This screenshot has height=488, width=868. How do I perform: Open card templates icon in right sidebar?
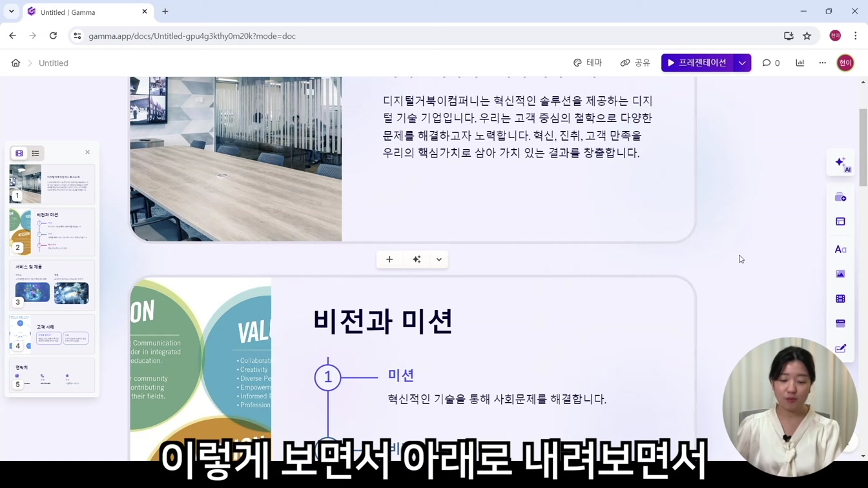pos(840,197)
